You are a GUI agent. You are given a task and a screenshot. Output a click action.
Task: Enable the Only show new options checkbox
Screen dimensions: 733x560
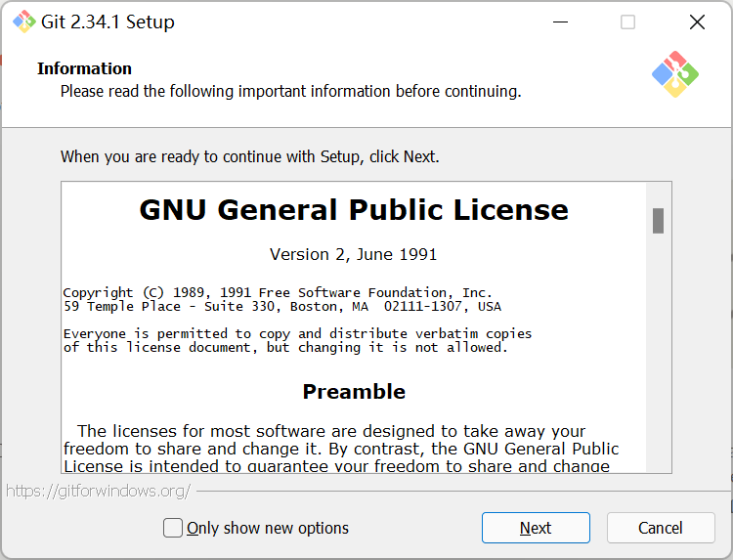tap(172, 528)
